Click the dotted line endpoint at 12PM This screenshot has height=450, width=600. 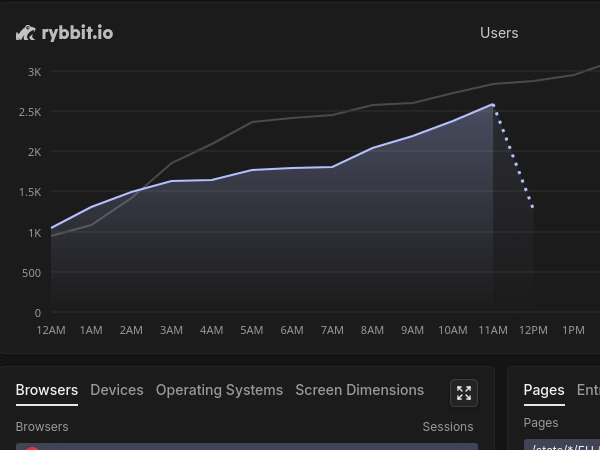533,208
